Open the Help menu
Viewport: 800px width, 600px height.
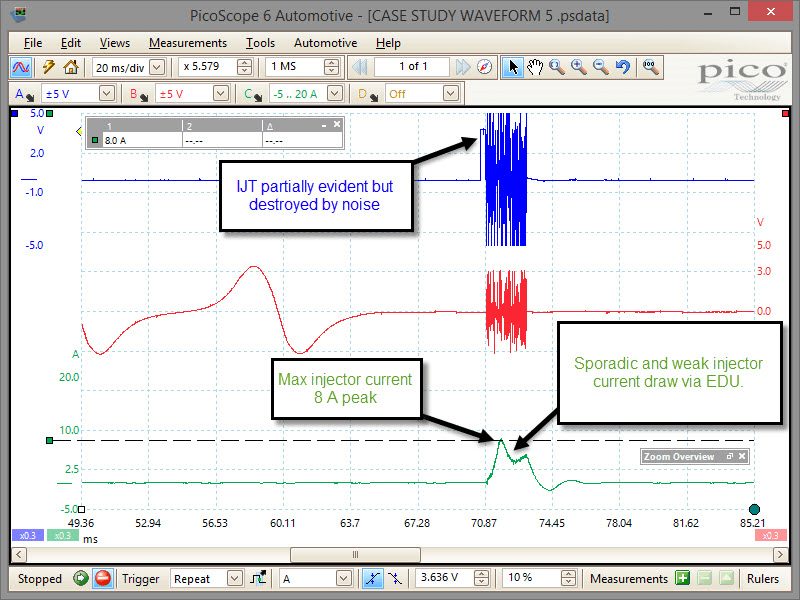tap(388, 43)
